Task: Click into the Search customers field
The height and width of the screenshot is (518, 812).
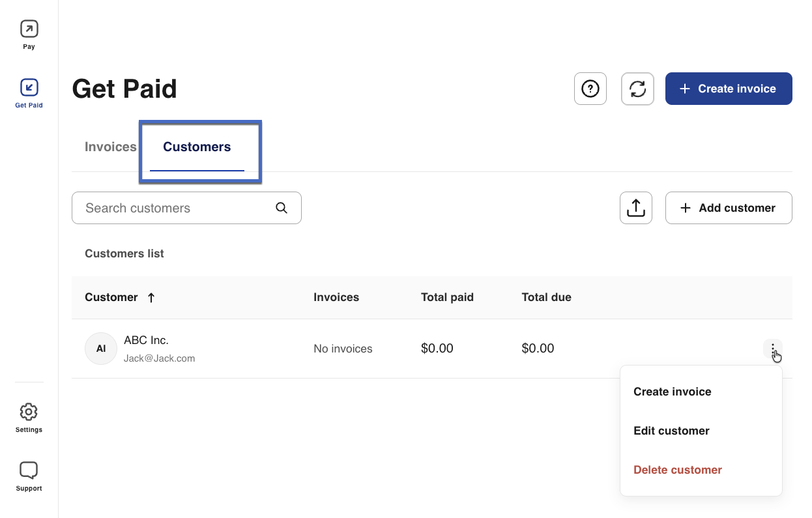Action: (x=176, y=208)
